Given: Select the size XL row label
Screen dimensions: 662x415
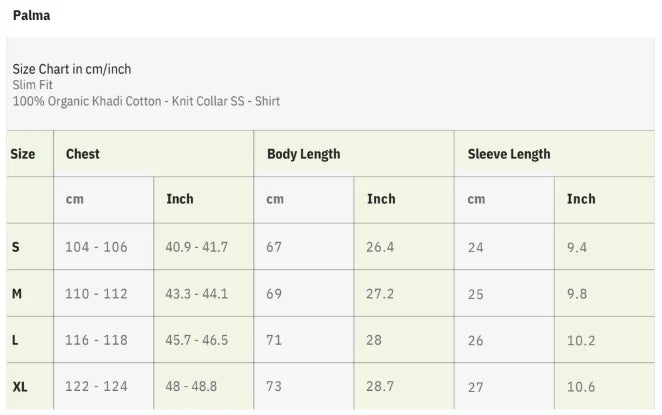Looking at the screenshot, I should coord(20,386).
